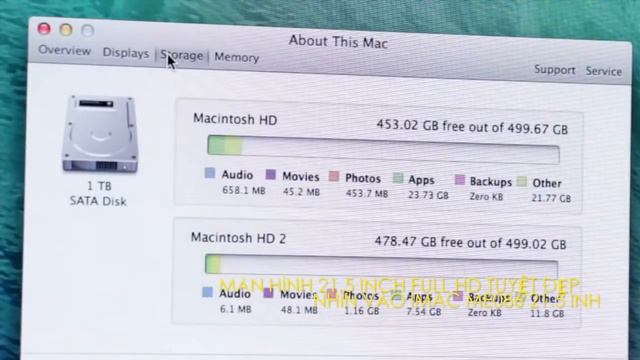The width and height of the screenshot is (640, 360).
Task: Click Photos color swatch under Macintosh HD
Action: (334, 176)
